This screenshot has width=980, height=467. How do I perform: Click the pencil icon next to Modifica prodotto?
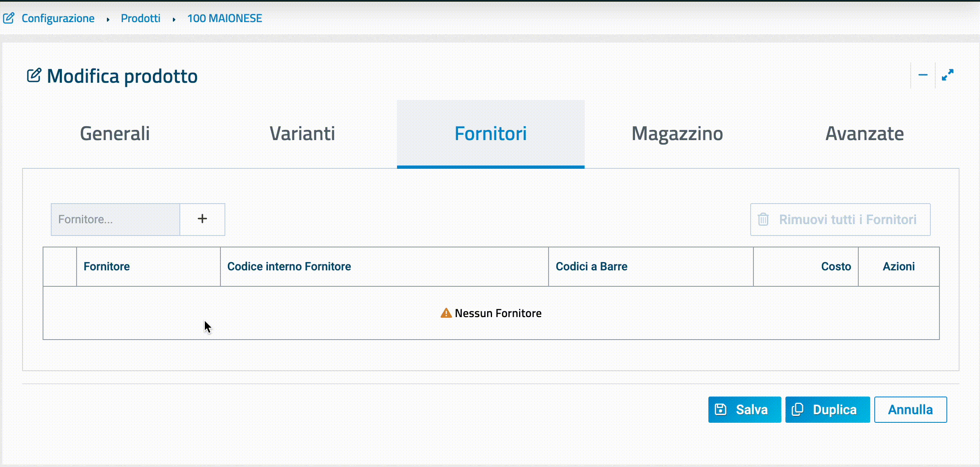click(x=34, y=75)
